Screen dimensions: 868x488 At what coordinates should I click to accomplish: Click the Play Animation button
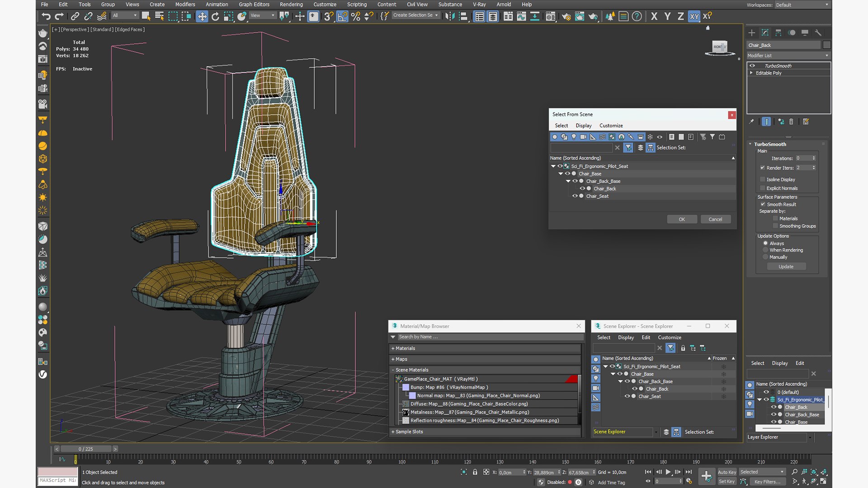tap(668, 472)
